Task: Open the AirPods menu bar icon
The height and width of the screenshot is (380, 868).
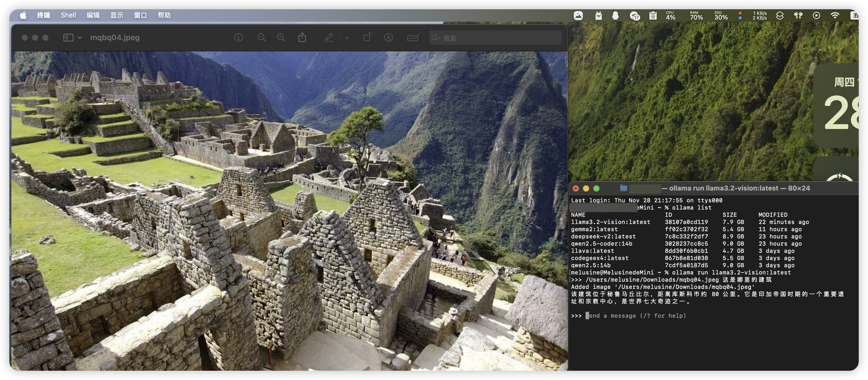Action: pyautogui.click(x=798, y=15)
